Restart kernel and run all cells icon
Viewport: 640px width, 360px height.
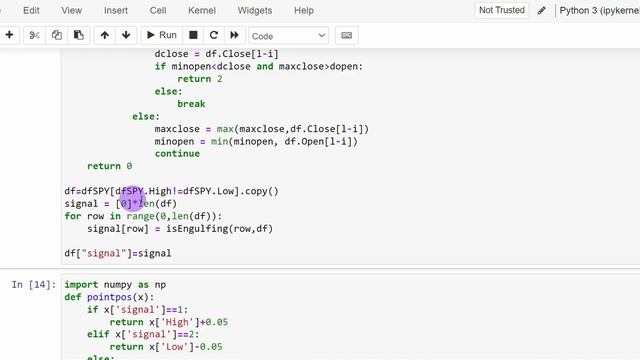[x=234, y=35]
